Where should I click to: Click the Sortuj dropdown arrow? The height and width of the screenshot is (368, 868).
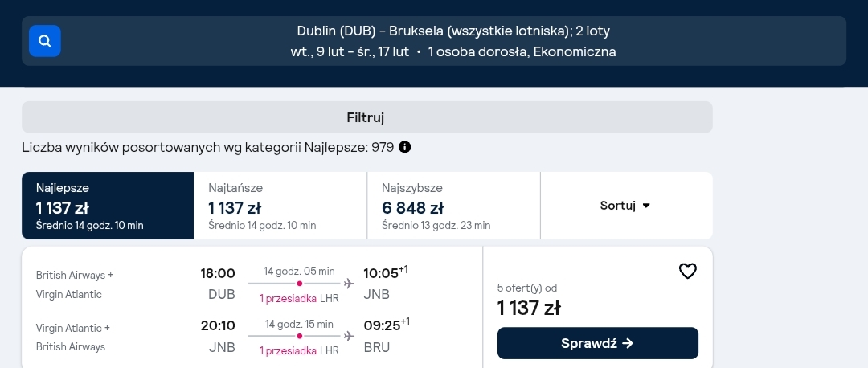point(646,206)
